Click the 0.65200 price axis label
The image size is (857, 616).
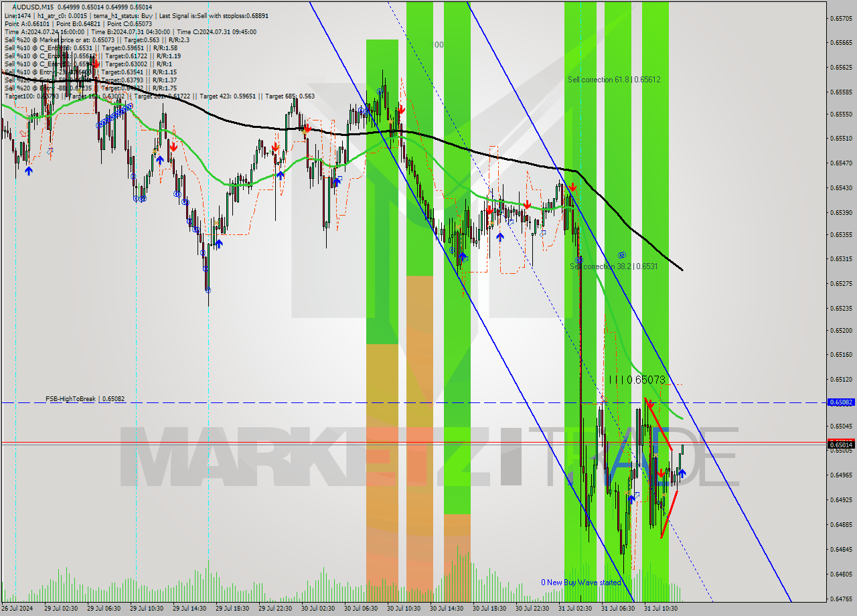click(x=842, y=331)
